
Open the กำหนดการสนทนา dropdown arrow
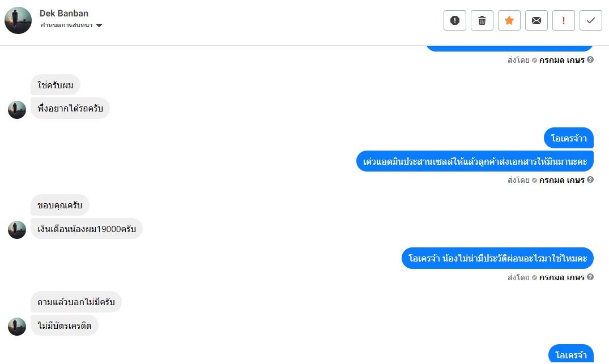[x=99, y=25]
